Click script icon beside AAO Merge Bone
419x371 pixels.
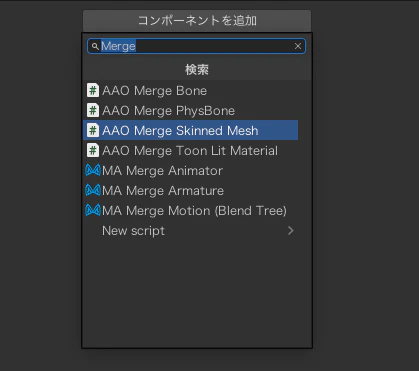tap(93, 90)
